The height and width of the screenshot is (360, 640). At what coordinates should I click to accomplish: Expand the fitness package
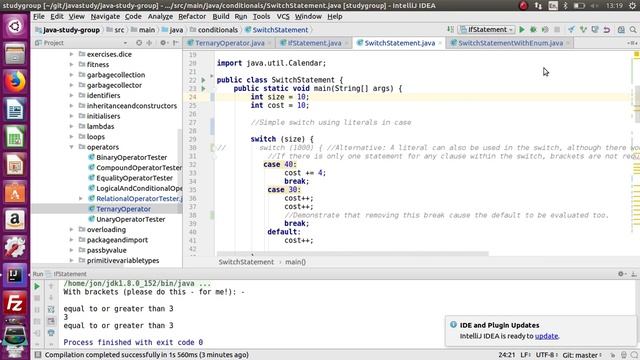click(71, 64)
